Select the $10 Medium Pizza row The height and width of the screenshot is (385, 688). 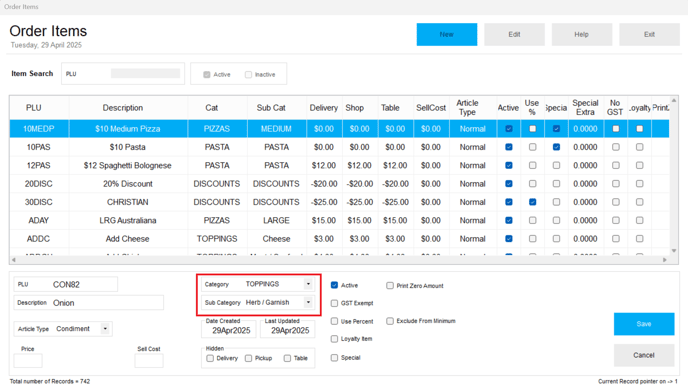pos(339,129)
